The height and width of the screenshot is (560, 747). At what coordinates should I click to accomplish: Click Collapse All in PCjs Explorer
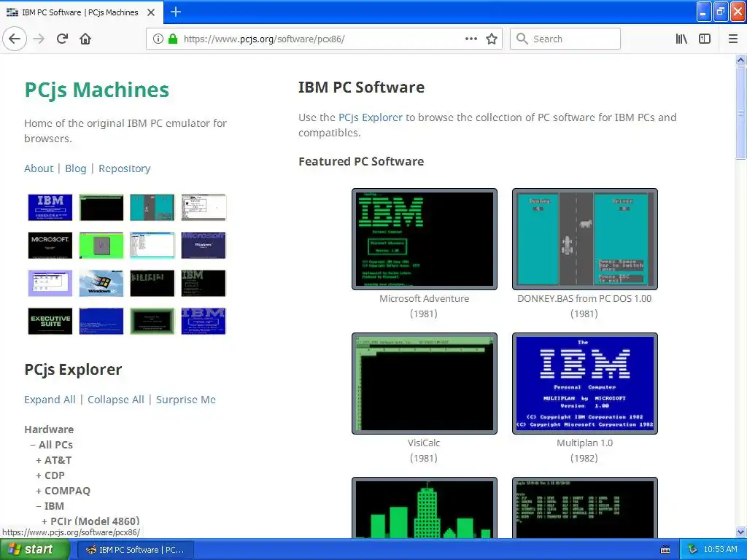116,400
